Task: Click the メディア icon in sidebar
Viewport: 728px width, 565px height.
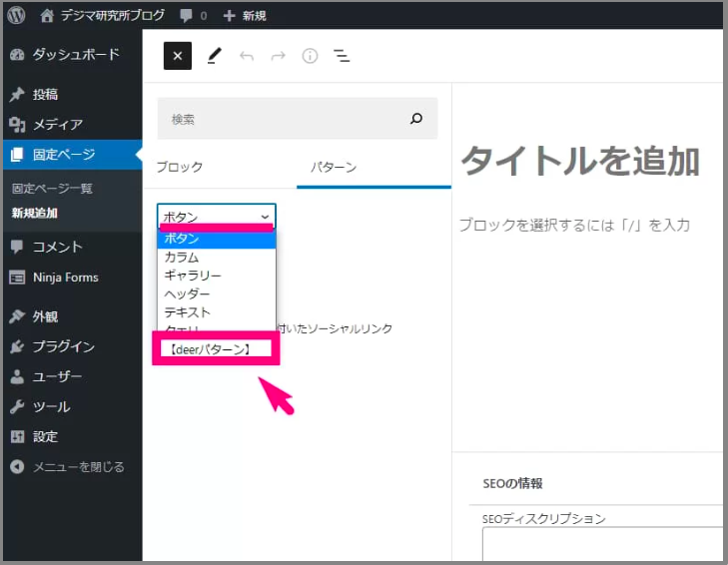Action: (17, 125)
